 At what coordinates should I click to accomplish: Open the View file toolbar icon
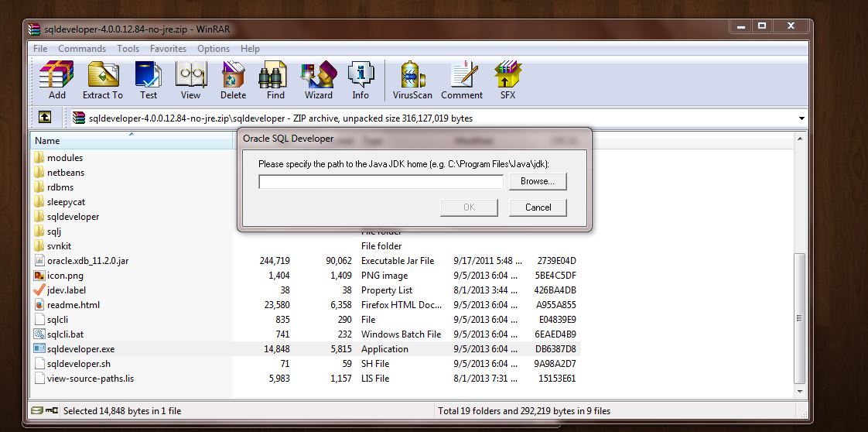coord(190,81)
